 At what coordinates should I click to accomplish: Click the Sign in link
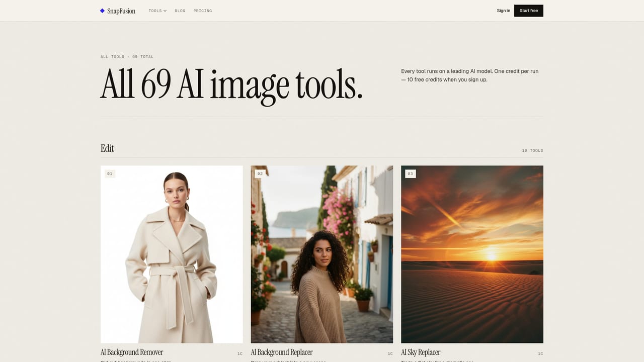click(504, 11)
